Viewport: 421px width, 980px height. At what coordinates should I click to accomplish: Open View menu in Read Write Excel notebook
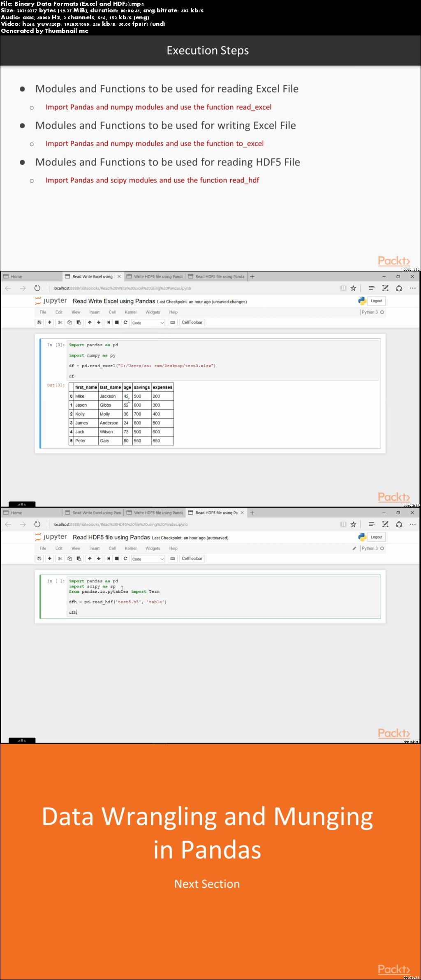76,312
